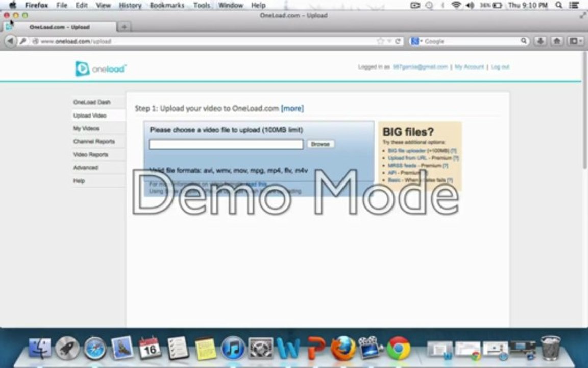588x368 pixels.
Task: Click BIG file uploader link
Action: [407, 151]
